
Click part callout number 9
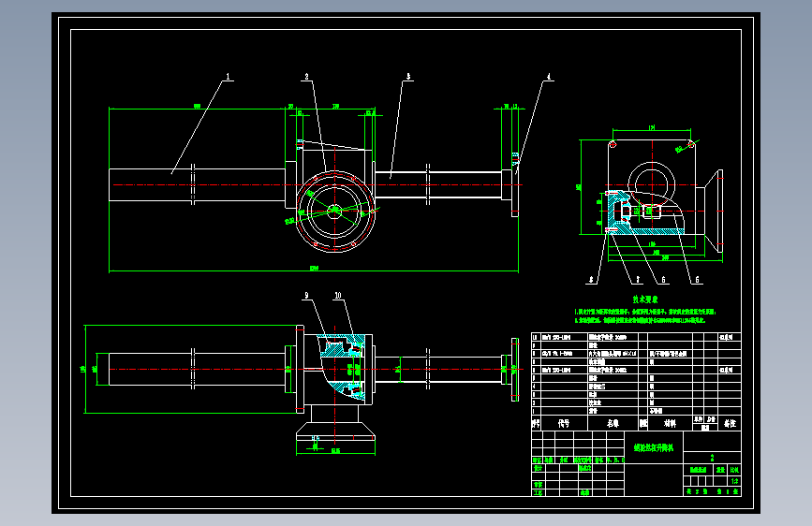point(306,296)
